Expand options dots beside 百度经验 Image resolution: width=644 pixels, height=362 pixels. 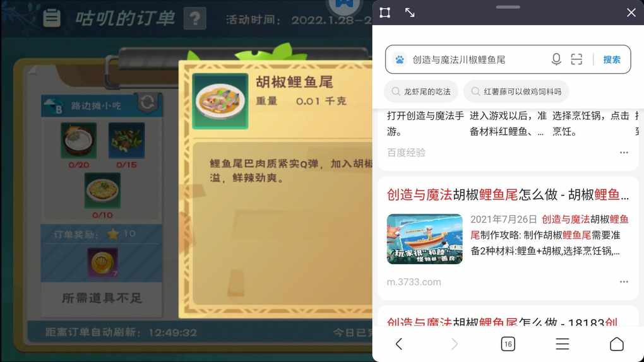click(x=624, y=152)
